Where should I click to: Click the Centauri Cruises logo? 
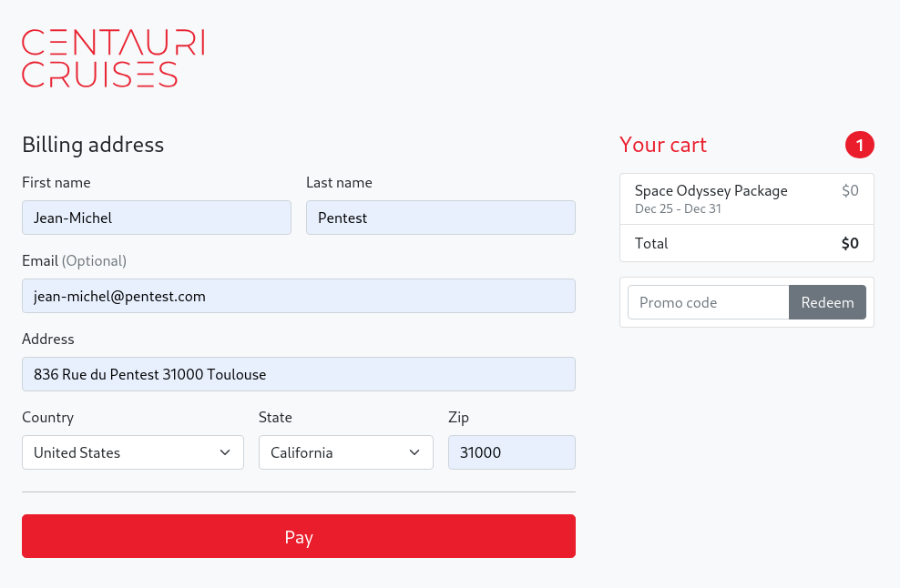pyautogui.click(x=113, y=58)
